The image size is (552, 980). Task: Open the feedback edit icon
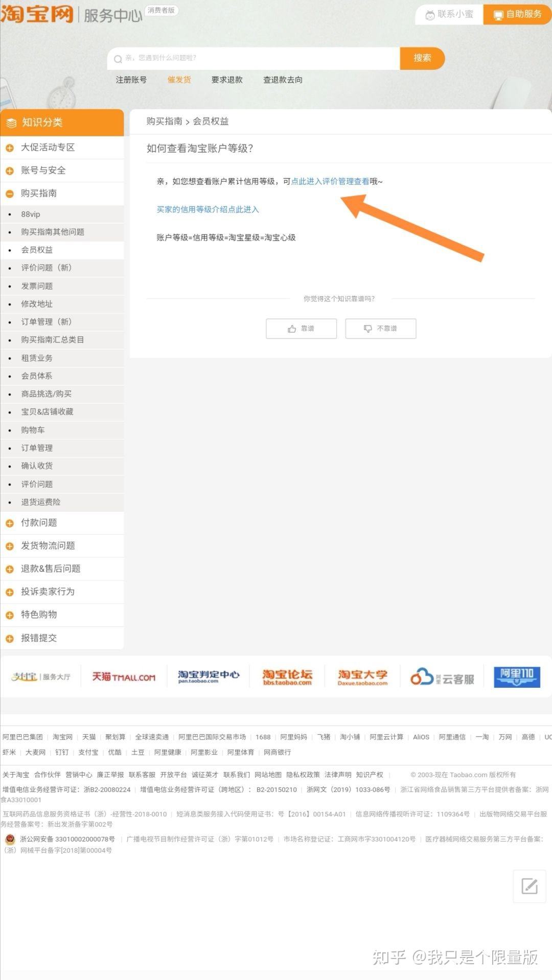tap(530, 886)
